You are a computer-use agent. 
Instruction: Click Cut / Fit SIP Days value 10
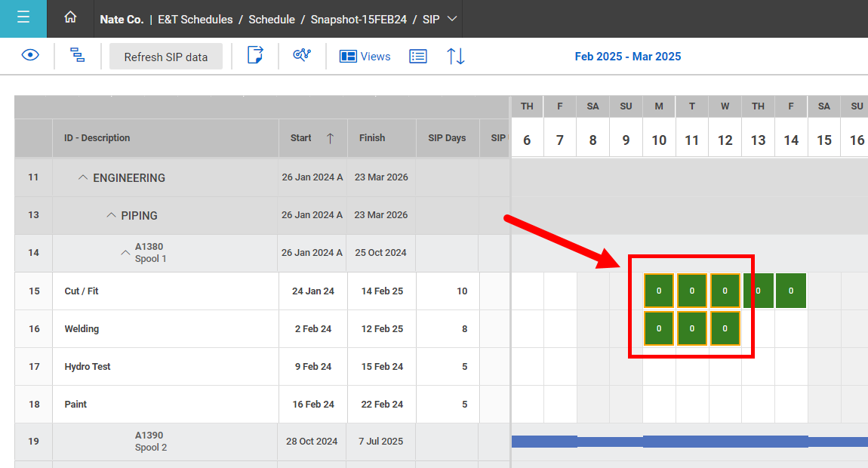pos(462,291)
